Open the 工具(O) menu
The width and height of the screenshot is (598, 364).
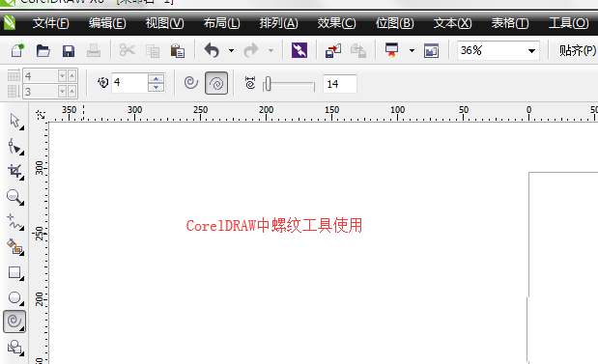pos(569,23)
